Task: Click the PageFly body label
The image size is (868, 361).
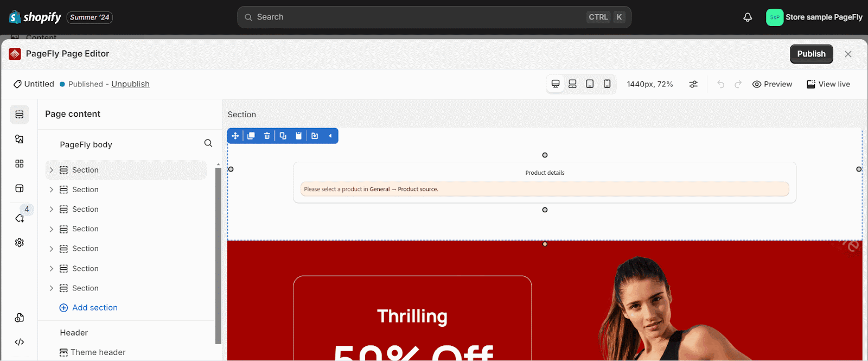Action: click(86, 144)
